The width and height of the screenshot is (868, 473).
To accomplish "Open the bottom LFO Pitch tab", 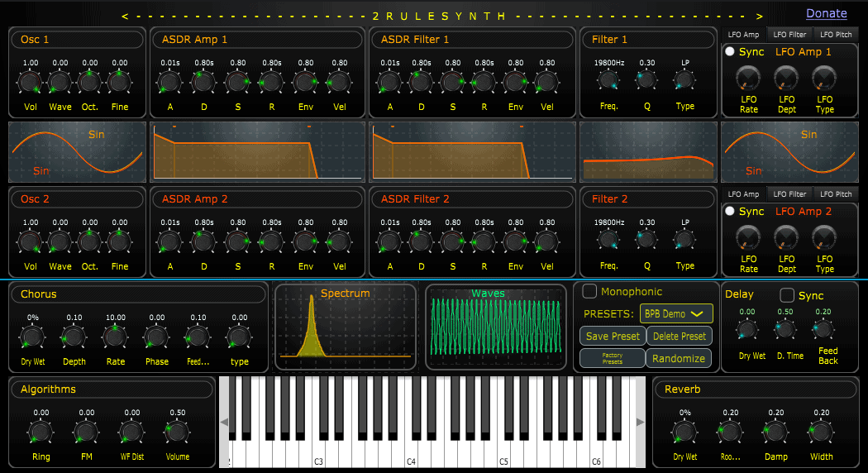I will point(837,194).
